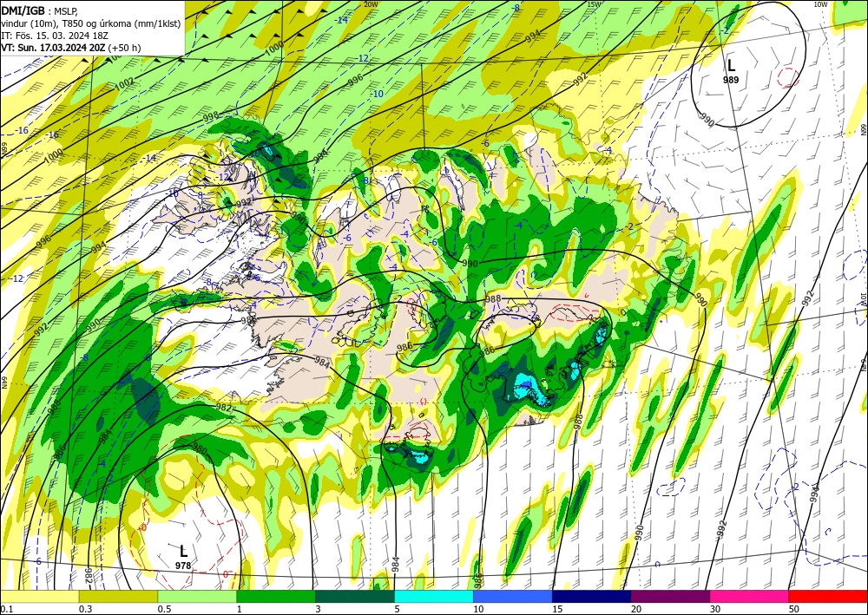868x615 pixels.
Task: Select the red 50+ legend swatch
Action: tap(828, 596)
